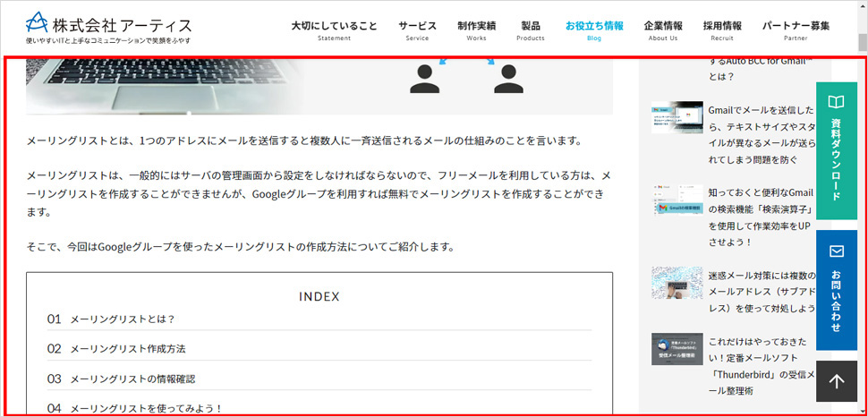Viewport: 868px width, 417px height.
Task: Click the INDEX heading text
Action: [x=319, y=296]
